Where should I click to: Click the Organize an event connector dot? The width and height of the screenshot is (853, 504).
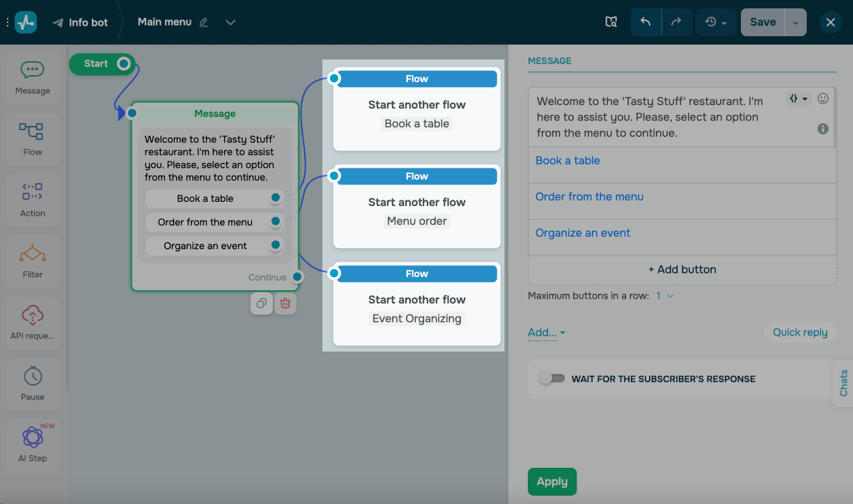tap(276, 245)
